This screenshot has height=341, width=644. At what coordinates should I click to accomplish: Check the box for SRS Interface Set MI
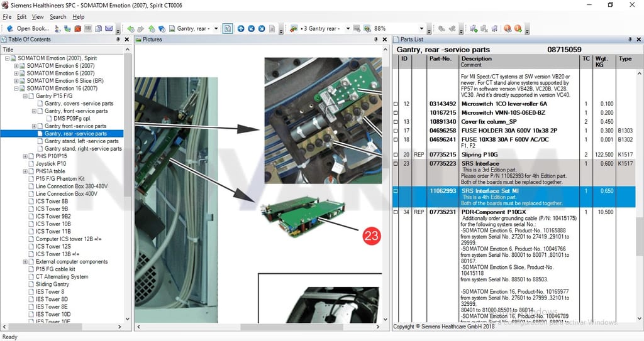click(396, 191)
